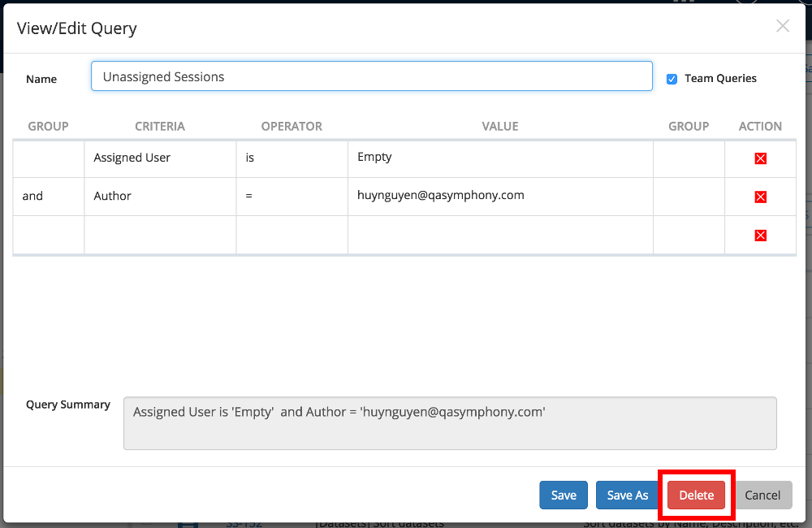The image size is (812, 528).
Task: Delete this query
Action: 696,495
